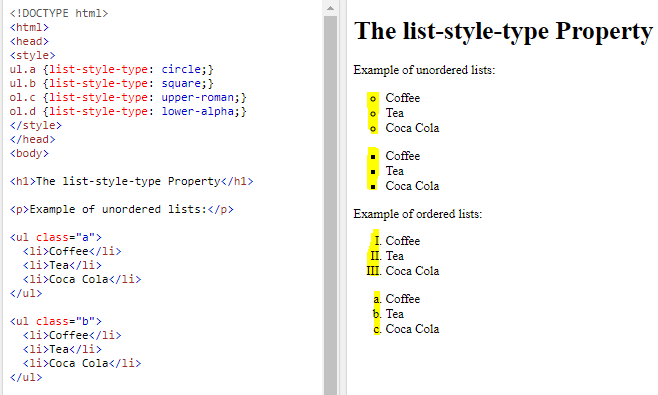Click the <h1> heading code line
The width and height of the screenshot is (658, 395).
[131, 181]
